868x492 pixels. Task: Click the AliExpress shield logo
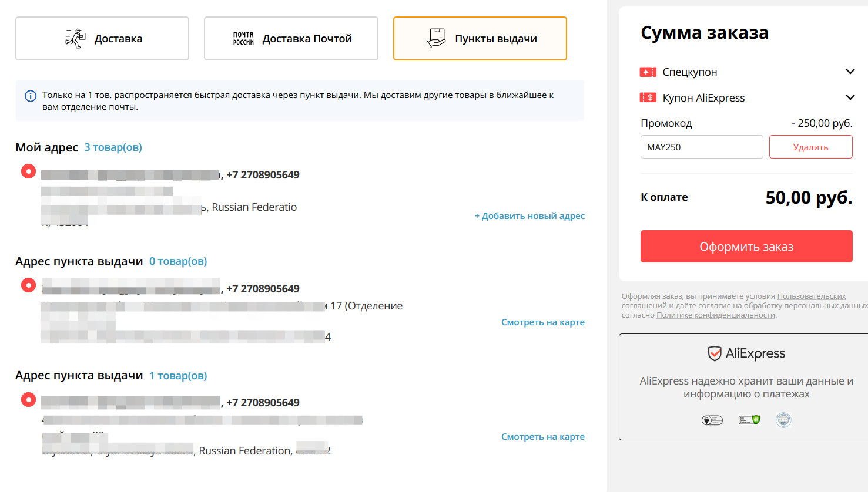pos(715,353)
